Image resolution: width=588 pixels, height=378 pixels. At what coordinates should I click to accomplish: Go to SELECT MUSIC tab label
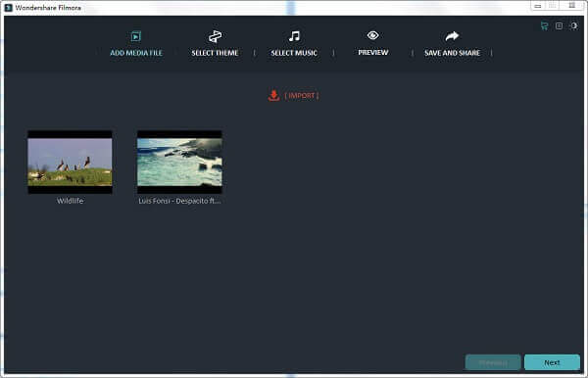click(x=294, y=53)
